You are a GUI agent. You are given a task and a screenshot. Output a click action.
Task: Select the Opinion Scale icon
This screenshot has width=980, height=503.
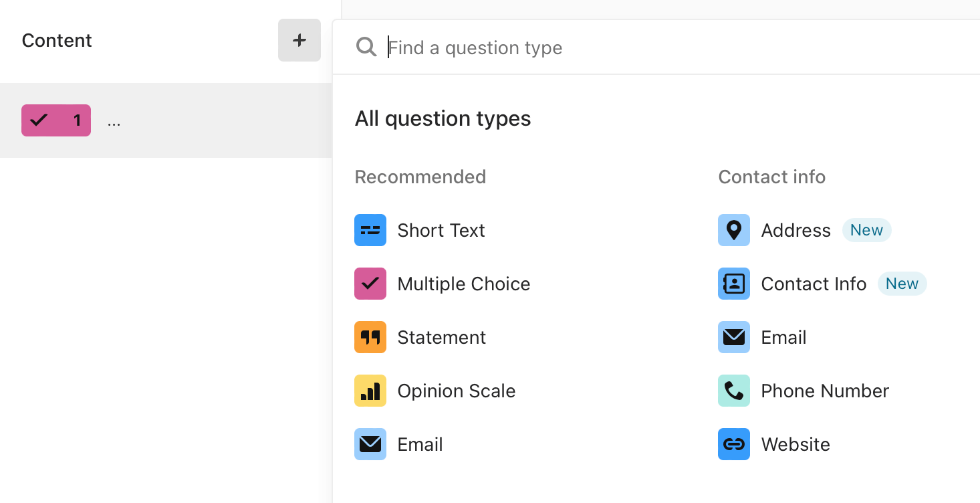[x=370, y=391]
